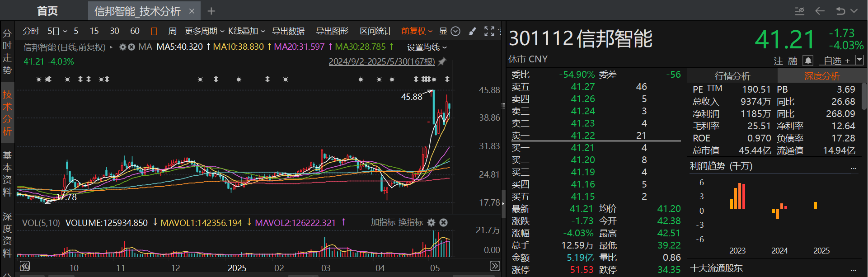
Task: Open MA indicator settings gear
Action: (122, 47)
